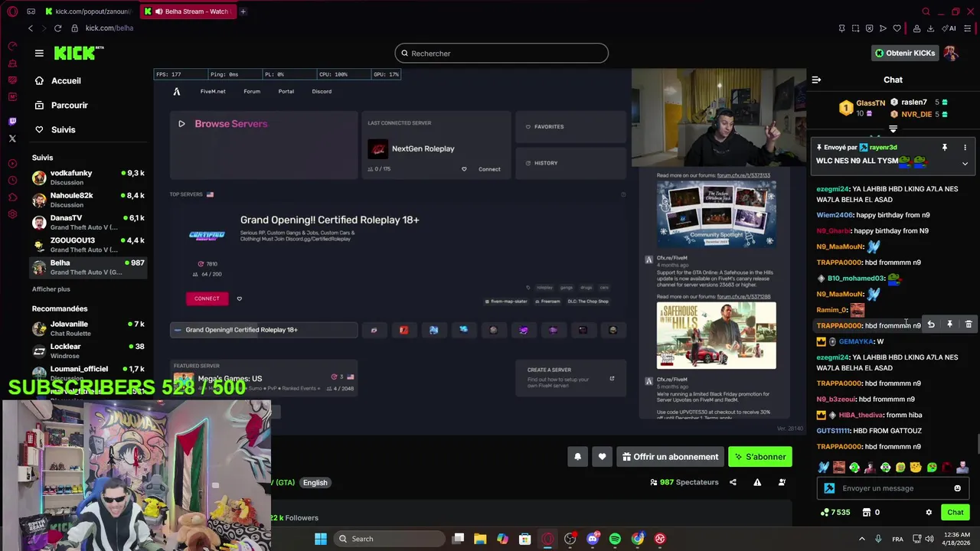Open Opera AI assistant

coord(949,28)
